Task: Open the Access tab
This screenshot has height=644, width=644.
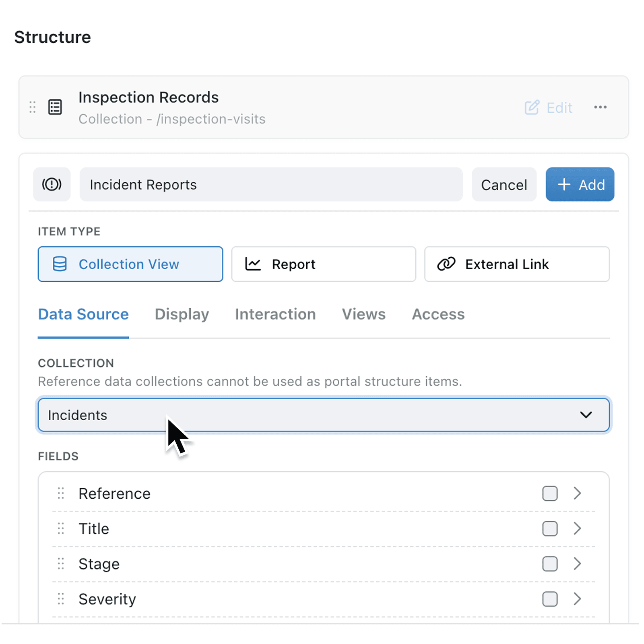Action: 438,314
